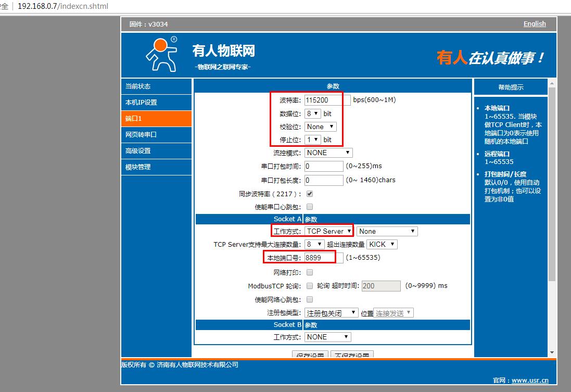Toggle 同步波特率 (2217) checkbox
Image resolution: width=571 pixels, height=392 pixels.
(310, 194)
